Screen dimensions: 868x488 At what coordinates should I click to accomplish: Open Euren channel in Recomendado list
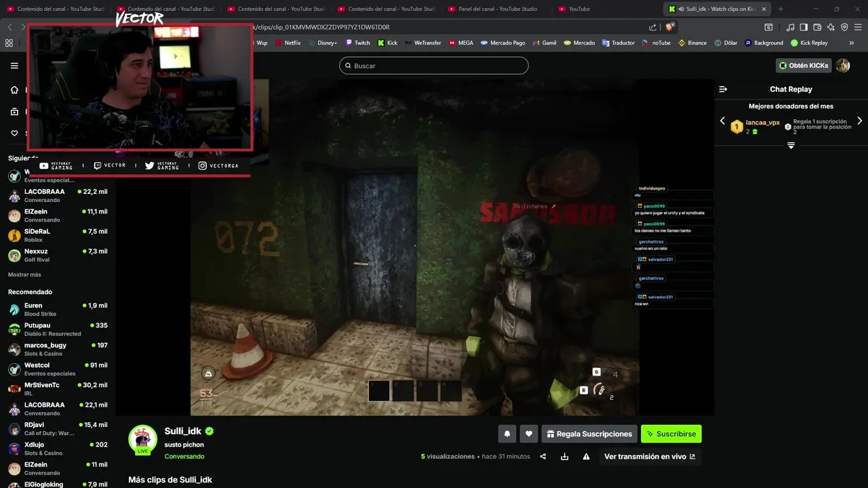click(58, 309)
